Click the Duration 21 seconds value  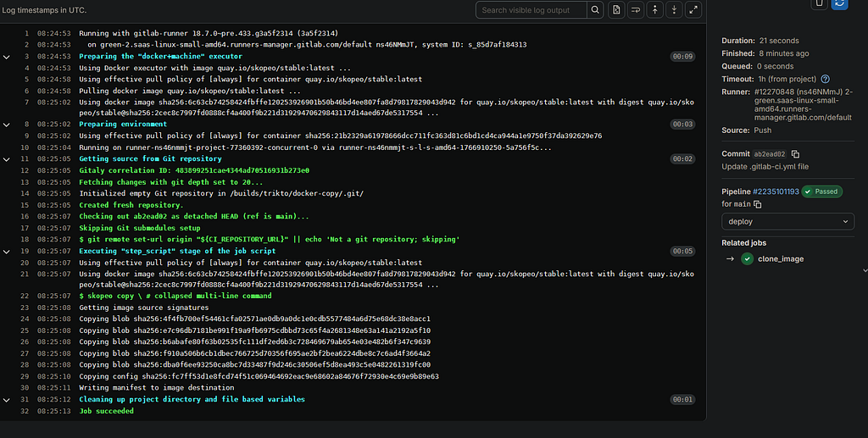[779, 41]
